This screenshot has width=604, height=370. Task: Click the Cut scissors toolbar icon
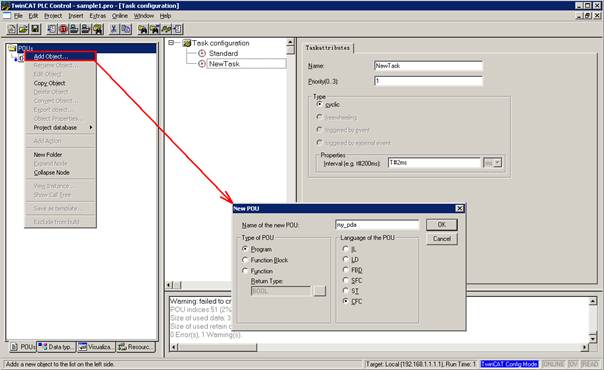point(114,29)
